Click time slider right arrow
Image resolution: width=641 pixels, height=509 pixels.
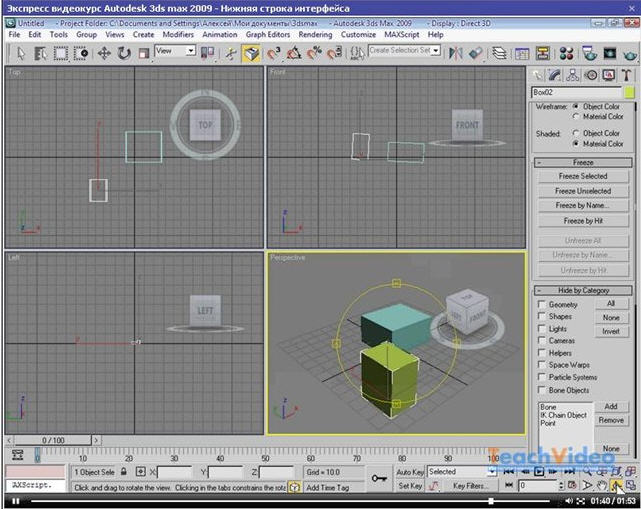point(96,440)
